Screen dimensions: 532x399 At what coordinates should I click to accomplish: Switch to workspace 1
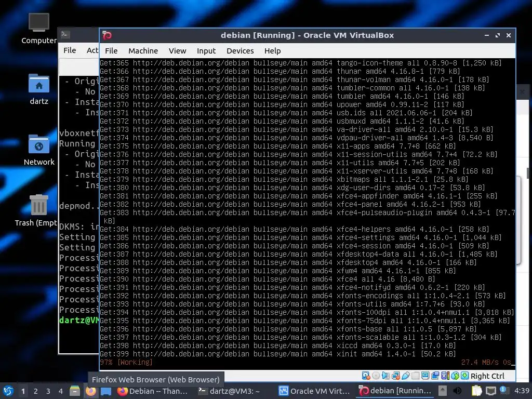[23, 391]
